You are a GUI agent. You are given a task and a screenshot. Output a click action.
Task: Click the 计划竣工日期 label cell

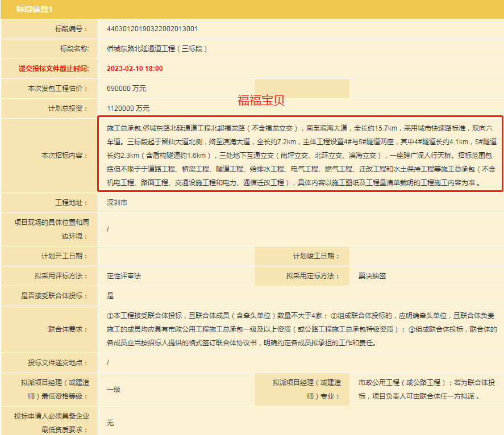click(315, 256)
